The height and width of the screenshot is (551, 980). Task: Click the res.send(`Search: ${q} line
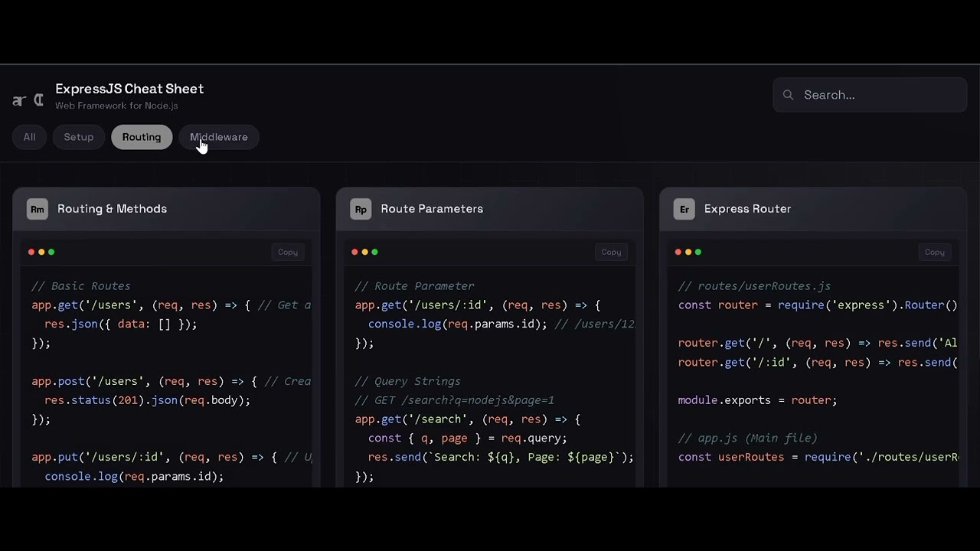click(x=501, y=458)
